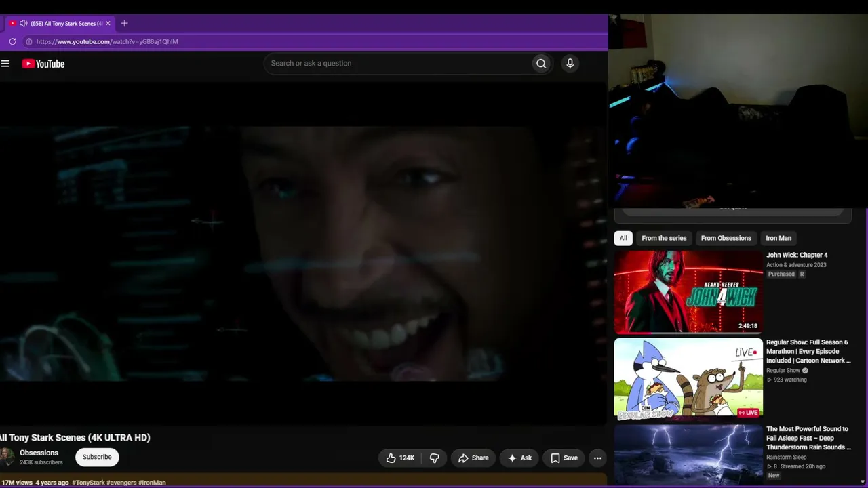The height and width of the screenshot is (488, 868).
Task: Open the more actions ellipsis menu
Action: tap(597, 457)
